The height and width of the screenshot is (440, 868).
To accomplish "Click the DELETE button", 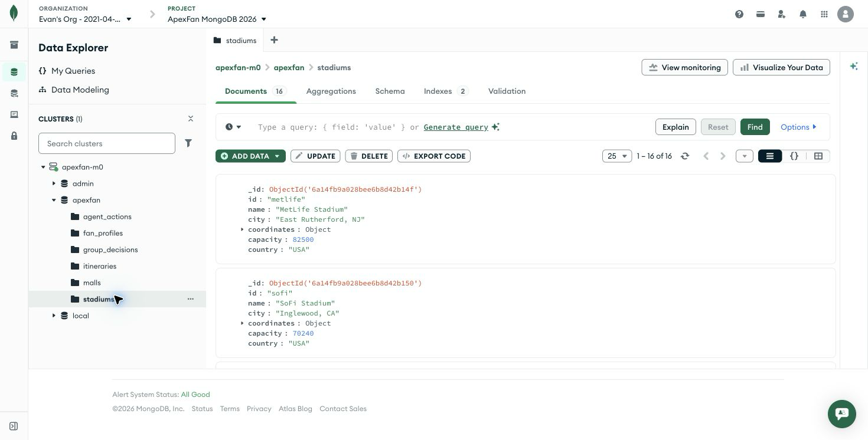I will click(369, 156).
